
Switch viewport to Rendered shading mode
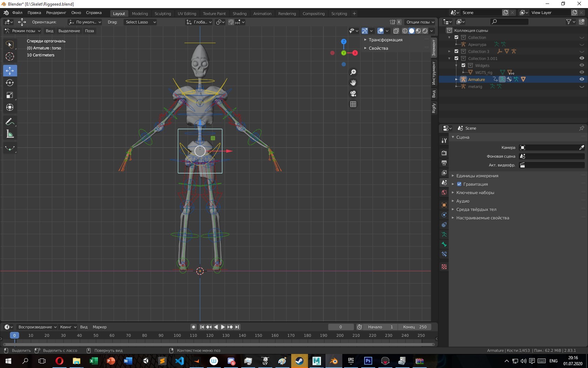tap(425, 31)
